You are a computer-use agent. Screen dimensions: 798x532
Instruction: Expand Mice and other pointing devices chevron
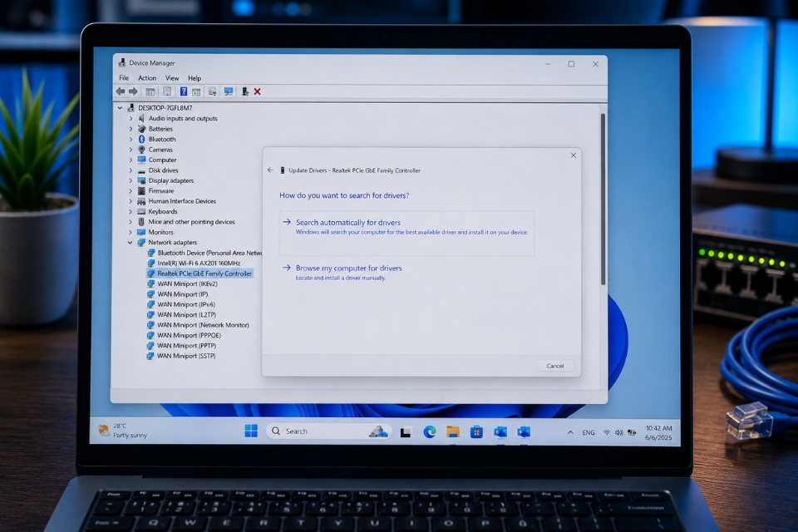pos(131,222)
